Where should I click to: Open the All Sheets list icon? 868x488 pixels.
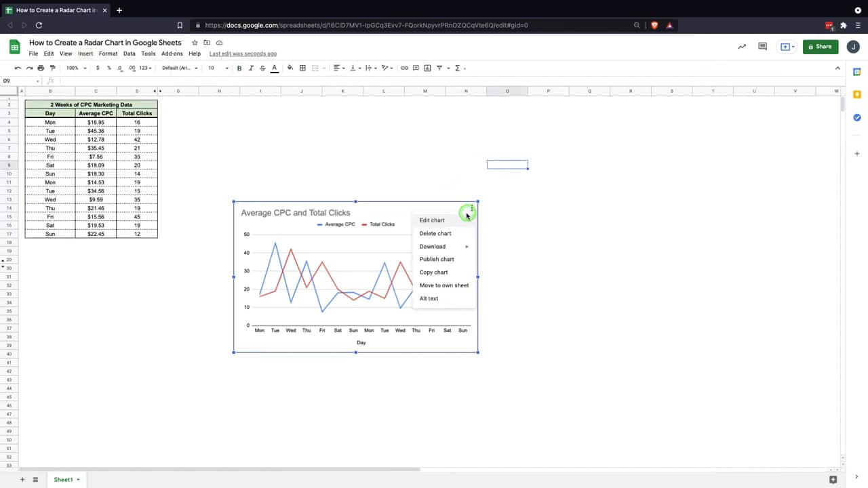point(35,479)
